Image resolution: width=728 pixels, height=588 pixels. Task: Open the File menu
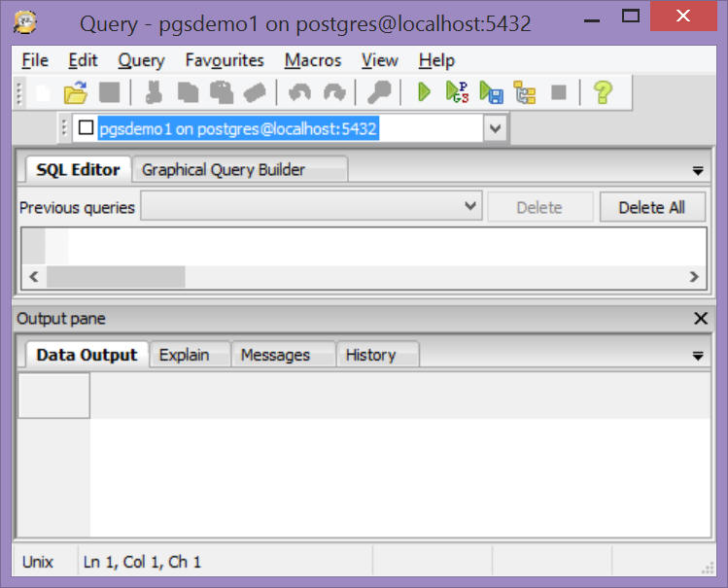35,60
